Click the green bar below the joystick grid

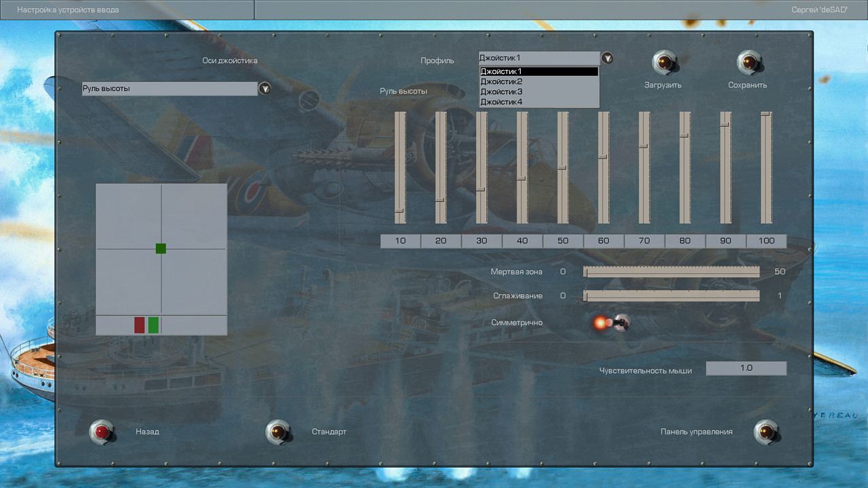pos(153,325)
